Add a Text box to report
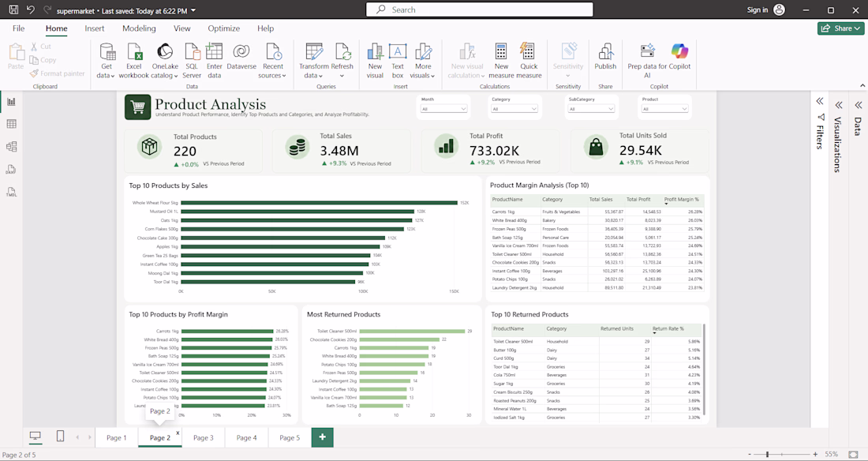Screen dimensions: 868x461 pyautogui.click(x=398, y=61)
